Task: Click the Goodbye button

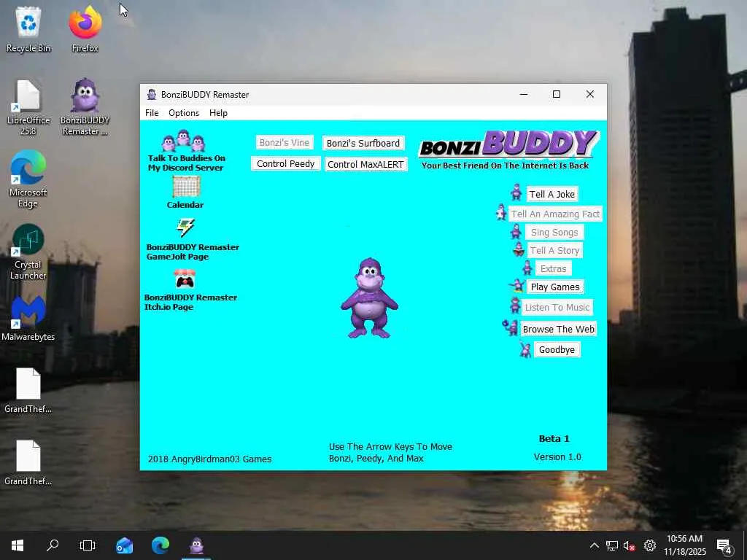Action: (x=557, y=349)
